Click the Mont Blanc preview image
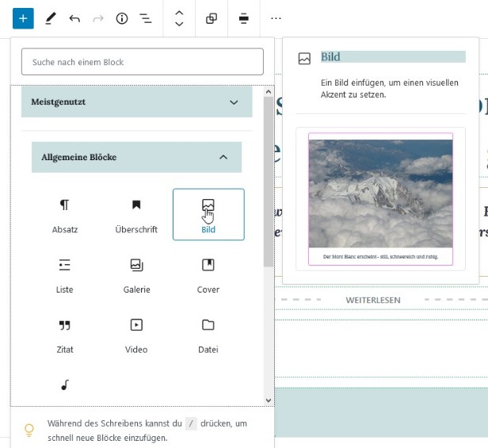 click(380, 193)
